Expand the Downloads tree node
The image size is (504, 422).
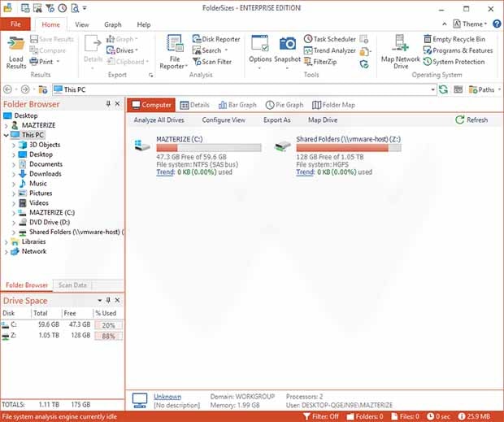[x=14, y=174]
